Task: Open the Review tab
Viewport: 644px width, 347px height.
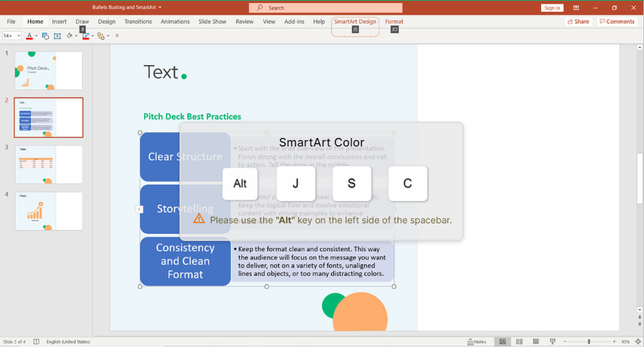Action: pyautogui.click(x=245, y=21)
